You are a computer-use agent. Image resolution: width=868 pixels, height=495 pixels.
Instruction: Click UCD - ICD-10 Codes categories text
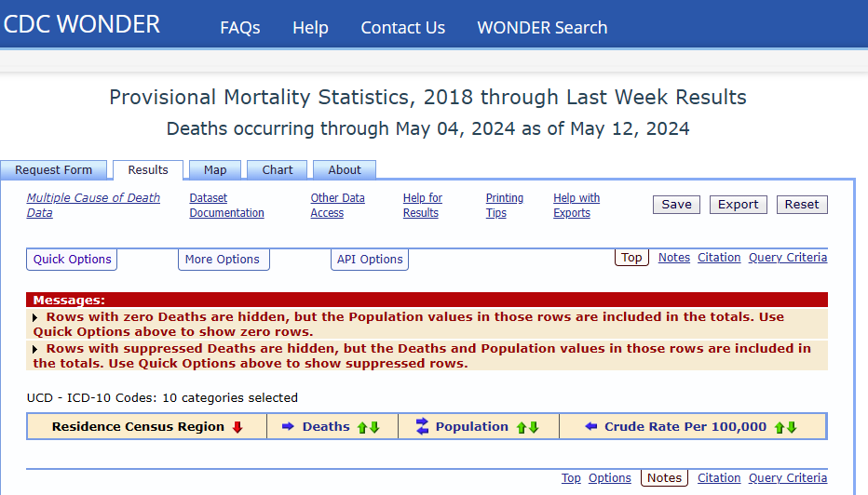tap(162, 397)
